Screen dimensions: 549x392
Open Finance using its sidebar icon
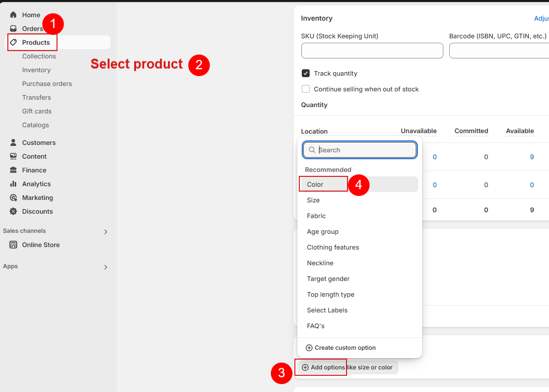(x=13, y=170)
